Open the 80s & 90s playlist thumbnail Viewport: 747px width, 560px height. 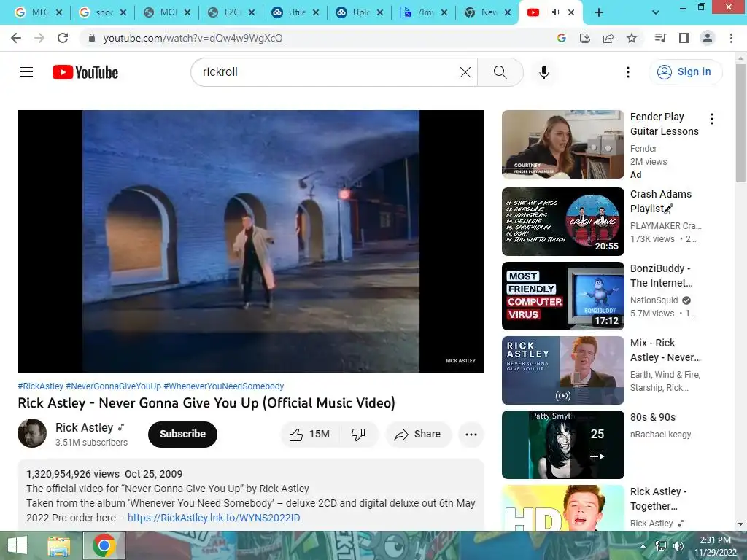562,445
